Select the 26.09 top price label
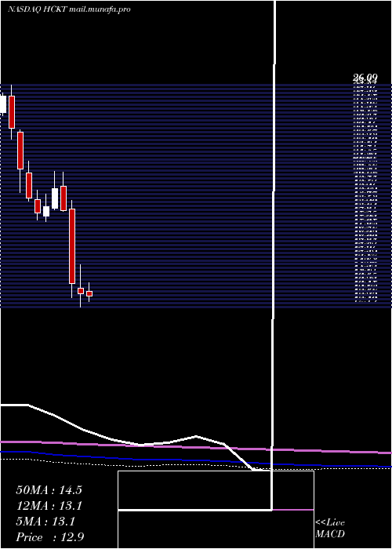 tap(365, 78)
